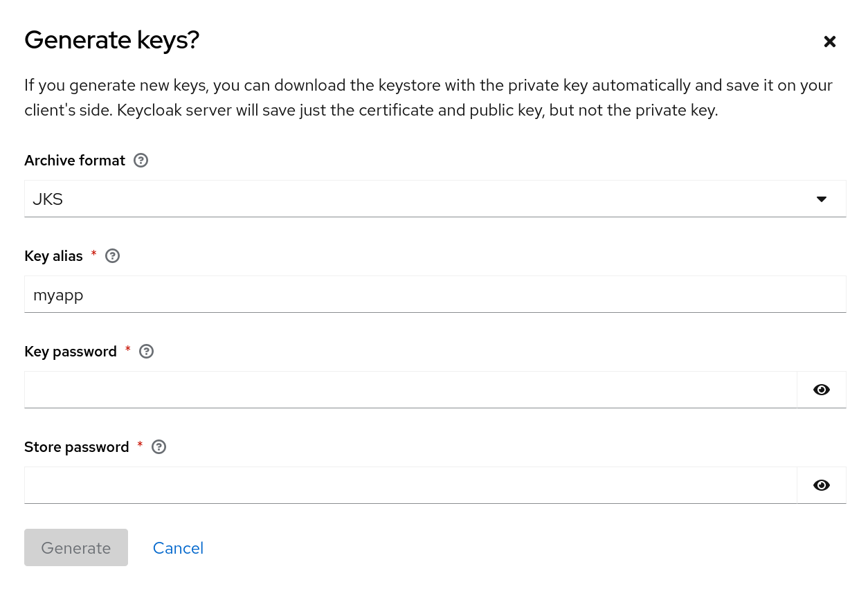868x589 pixels.
Task: Expand the JKS format selection list
Action: point(435,199)
